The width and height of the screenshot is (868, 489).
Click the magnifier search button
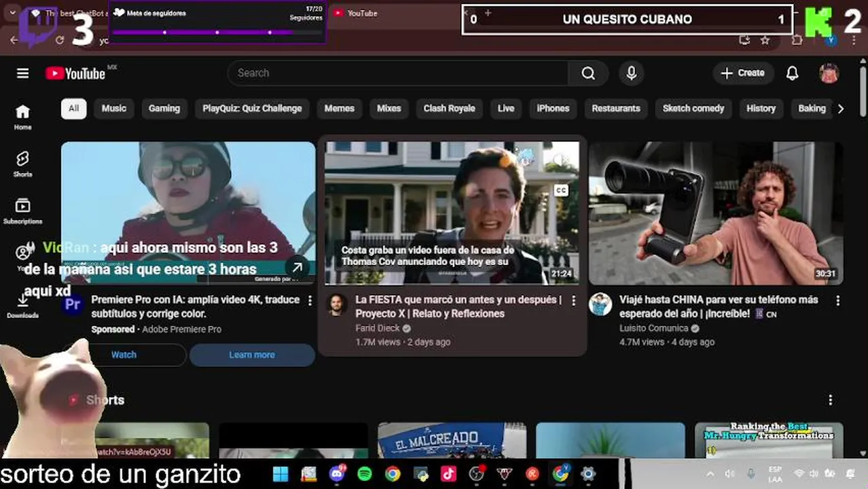(x=588, y=73)
